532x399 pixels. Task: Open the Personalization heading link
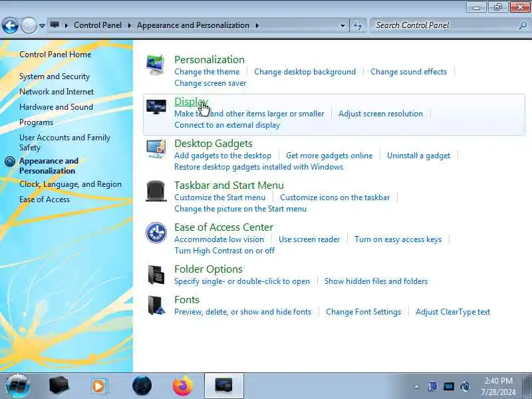pyautogui.click(x=209, y=59)
